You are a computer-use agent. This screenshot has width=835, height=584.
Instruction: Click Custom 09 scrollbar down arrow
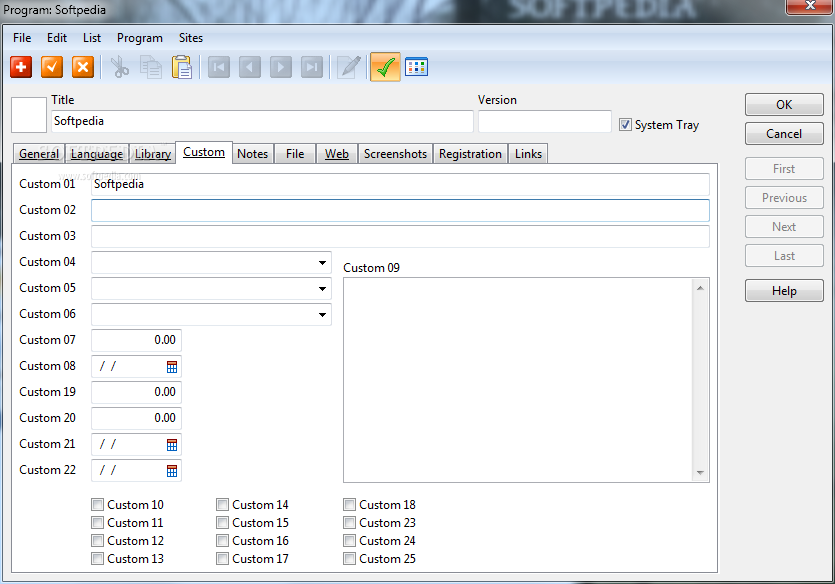click(x=700, y=473)
